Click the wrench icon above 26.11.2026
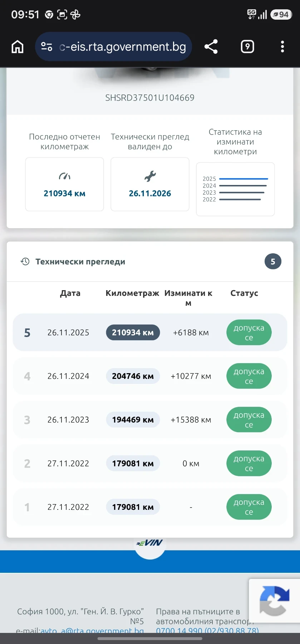Image resolution: width=300 pixels, height=644 pixels. 150,176
